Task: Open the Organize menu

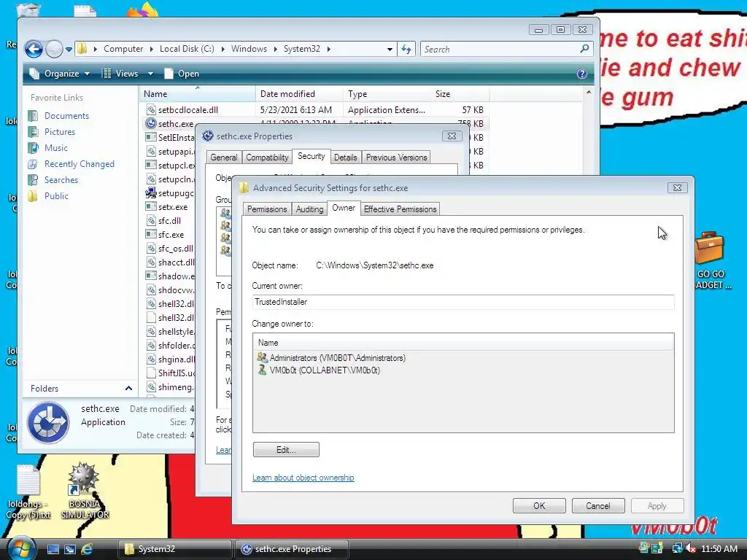Action: [60, 74]
